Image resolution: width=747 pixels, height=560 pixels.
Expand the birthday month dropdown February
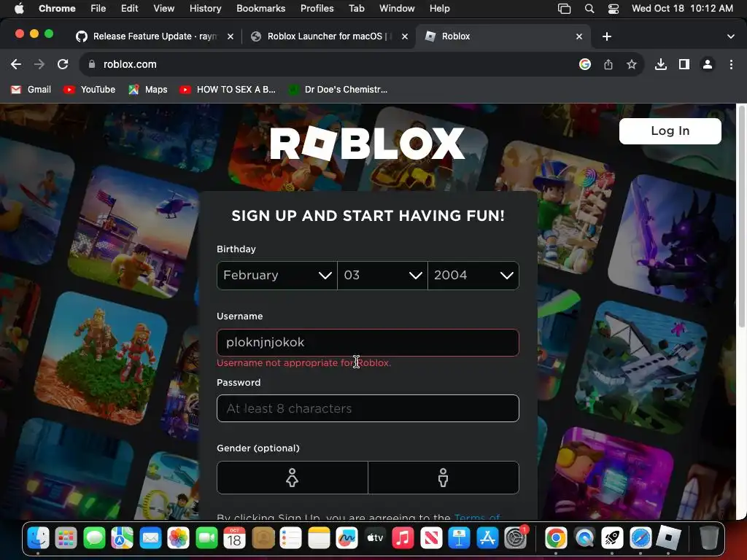click(x=276, y=275)
